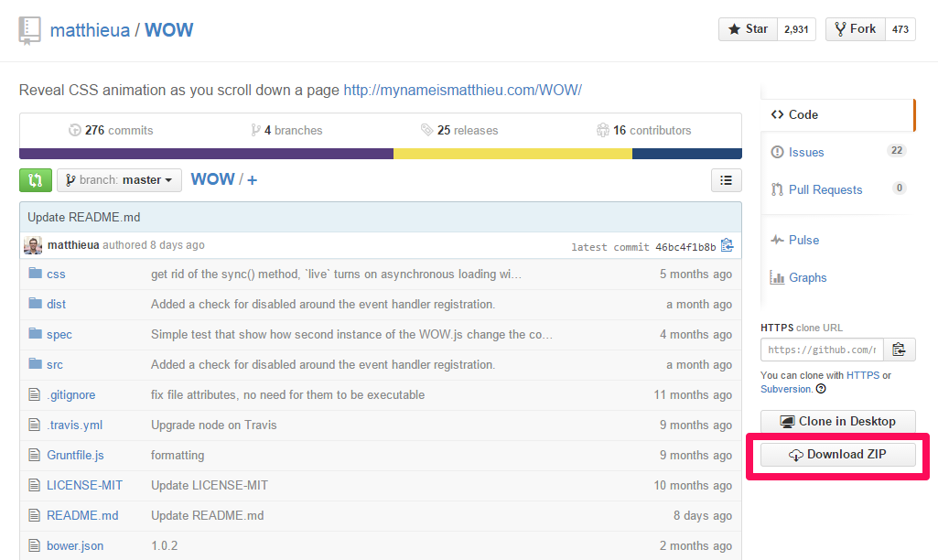View the 4 branches
Image resolution: width=938 pixels, height=560 pixels.
pos(286,131)
